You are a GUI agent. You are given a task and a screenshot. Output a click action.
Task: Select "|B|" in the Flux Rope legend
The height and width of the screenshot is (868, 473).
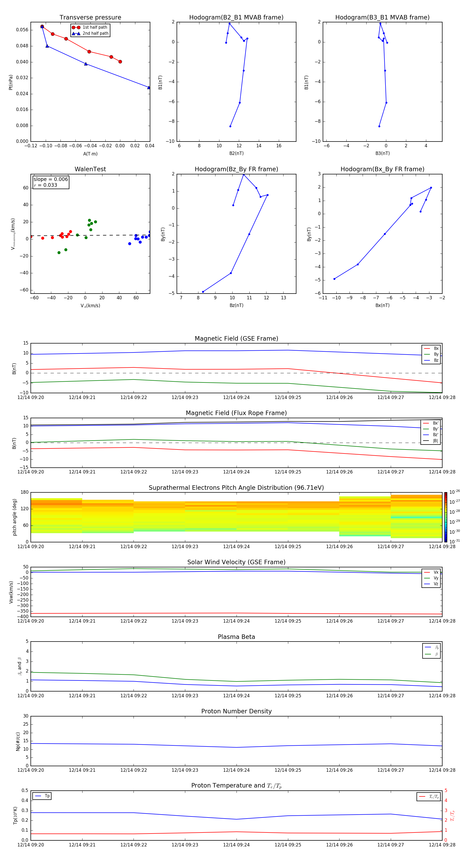pos(431,441)
